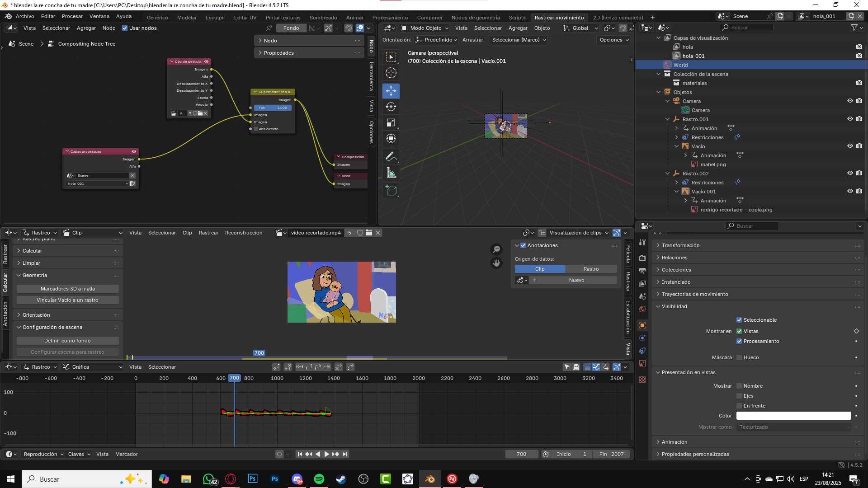Open the Texture properties checker tab
The height and width of the screenshot is (488, 868).
(642, 380)
